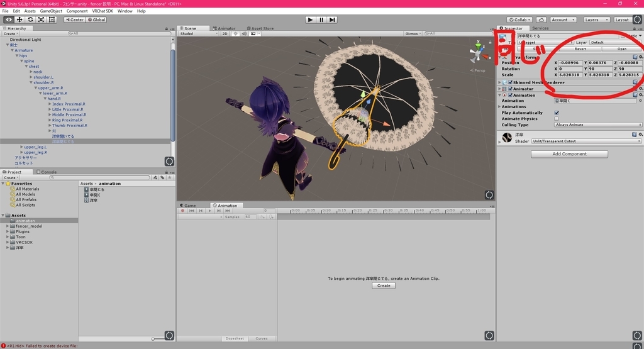Click the scene orientation gizmo
This screenshot has width=644, height=349.
point(479,52)
